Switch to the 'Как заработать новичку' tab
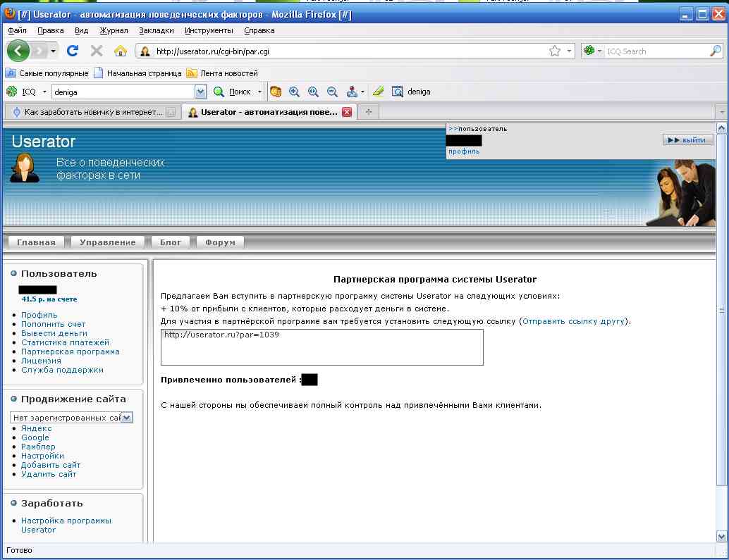This screenshot has width=729, height=560. [x=94, y=112]
